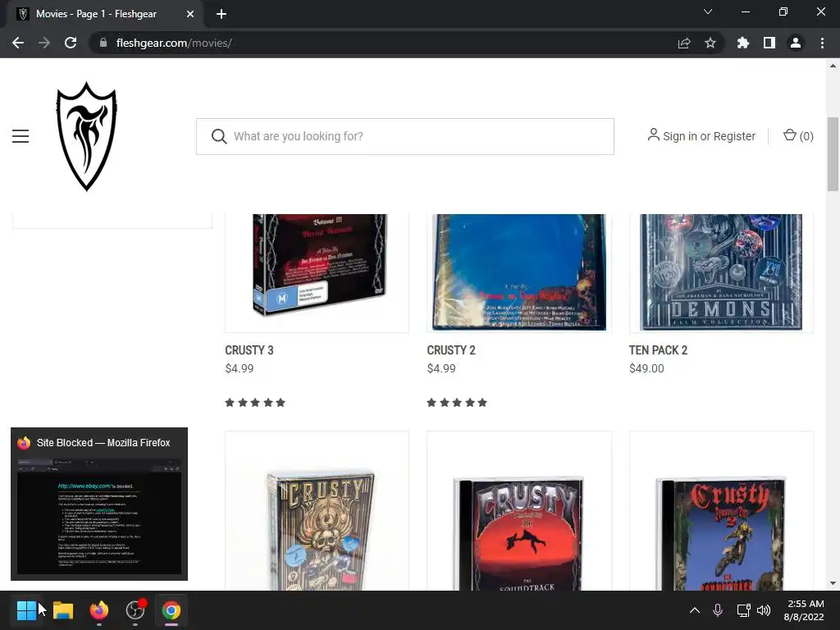The image size is (840, 630).
Task: Click the $49.00 price of Ten Pack 2
Action: pos(646,368)
